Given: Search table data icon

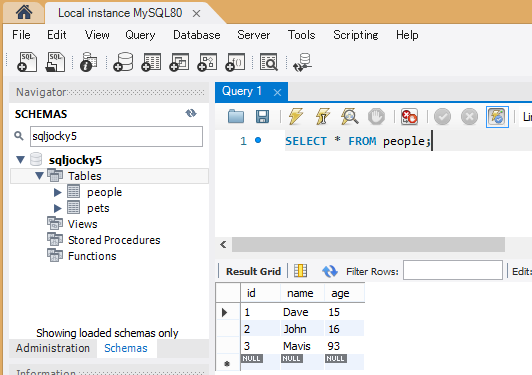Looking at the screenshot, I should (x=269, y=62).
